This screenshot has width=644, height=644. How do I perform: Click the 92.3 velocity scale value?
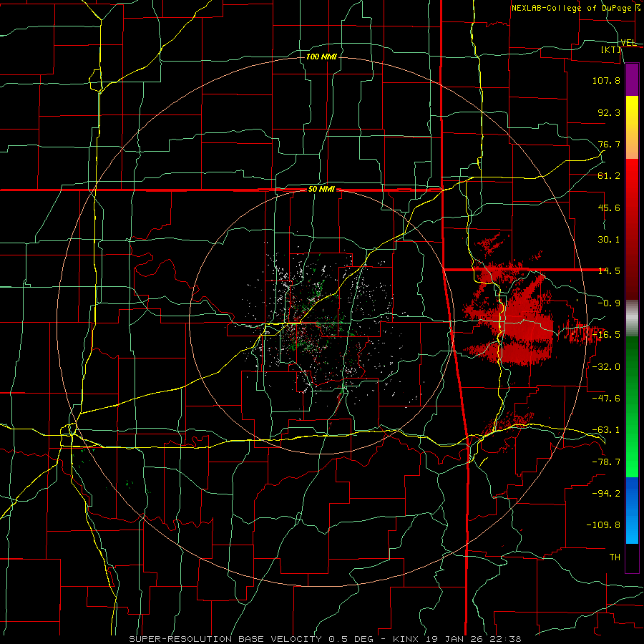click(x=609, y=112)
